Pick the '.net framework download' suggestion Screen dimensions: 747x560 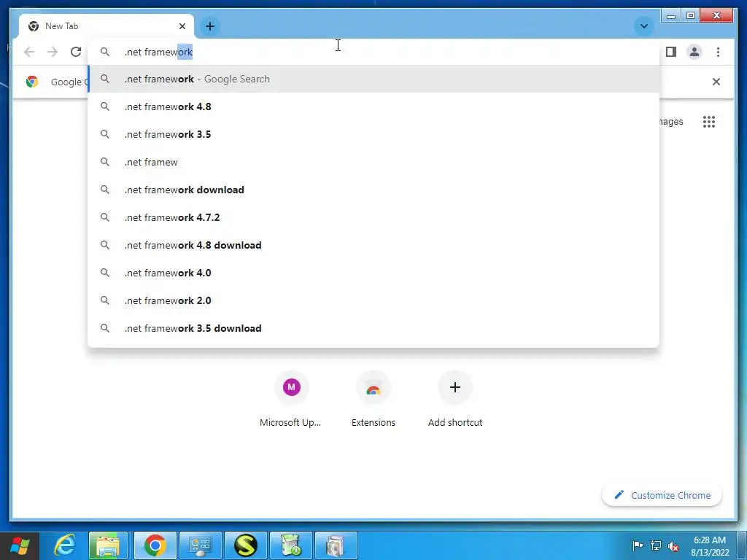(x=373, y=190)
